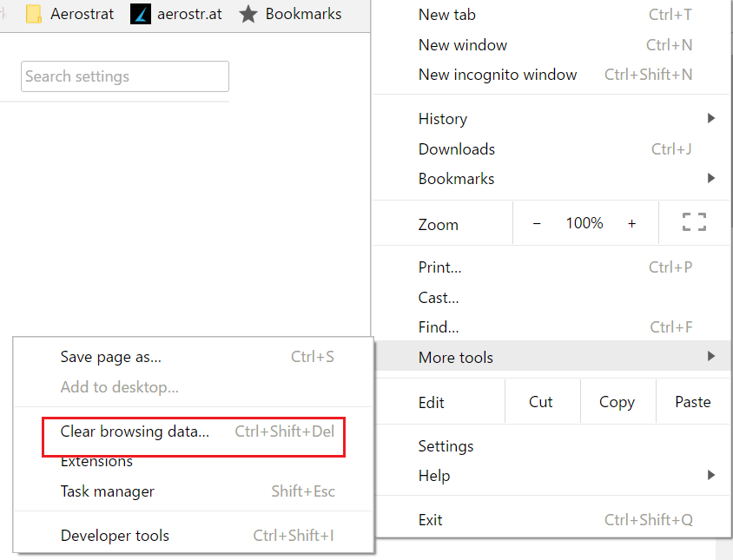Open the Aerostrat bookmark folder
Viewport: 733px width, 560px height.
click(70, 14)
